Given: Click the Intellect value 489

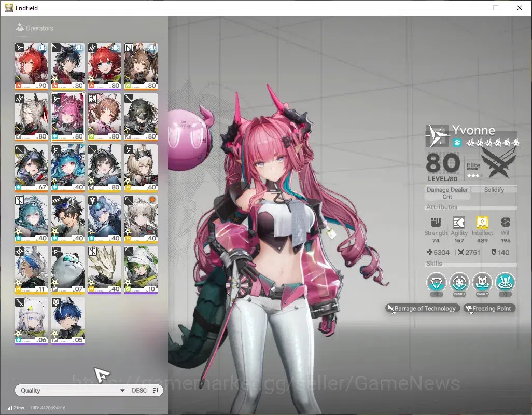Looking at the screenshot, I should click(482, 240).
